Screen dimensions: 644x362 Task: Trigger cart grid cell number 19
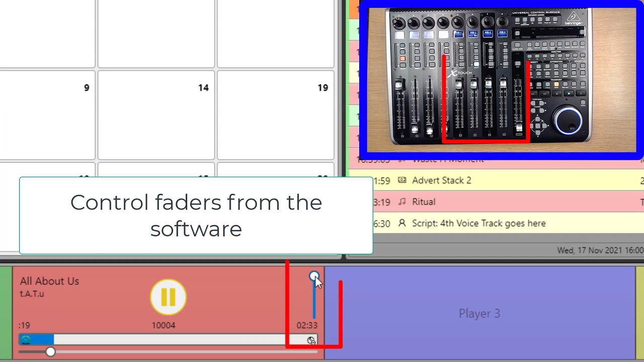(x=276, y=115)
